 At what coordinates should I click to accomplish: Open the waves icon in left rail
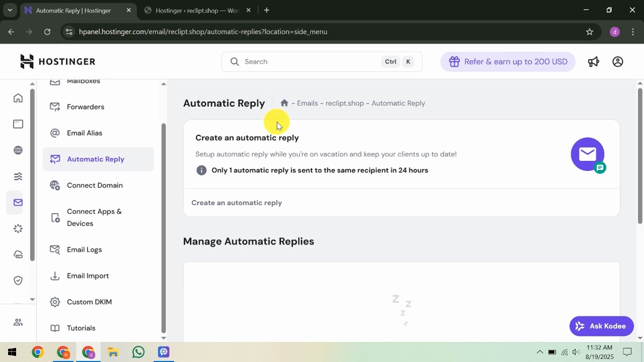click(18, 176)
